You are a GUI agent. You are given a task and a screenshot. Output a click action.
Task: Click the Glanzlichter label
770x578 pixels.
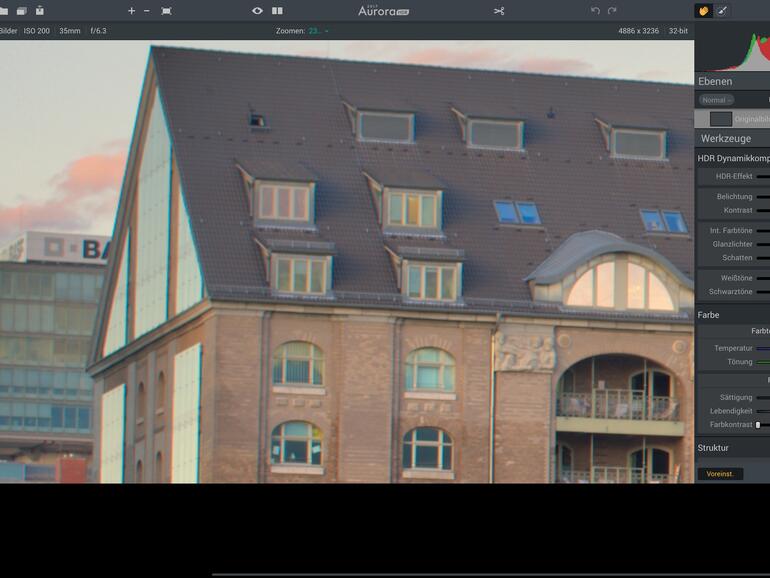click(732, 244)
